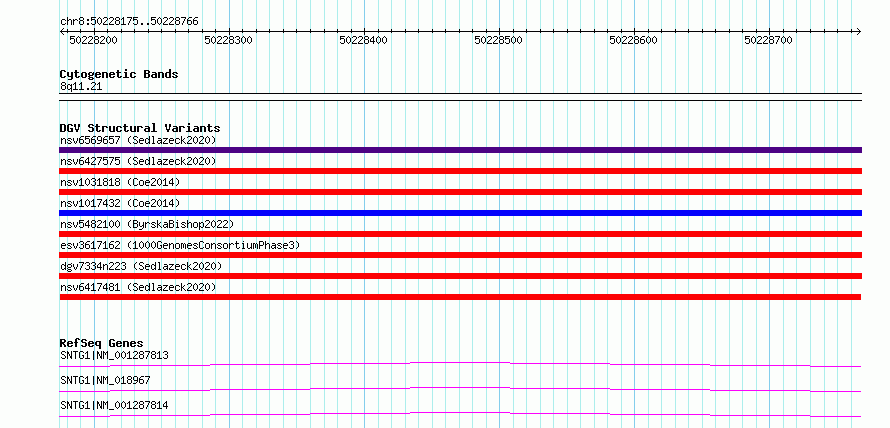
Task: Click the red bar under nsv5482100
Action: coord(460,234)
